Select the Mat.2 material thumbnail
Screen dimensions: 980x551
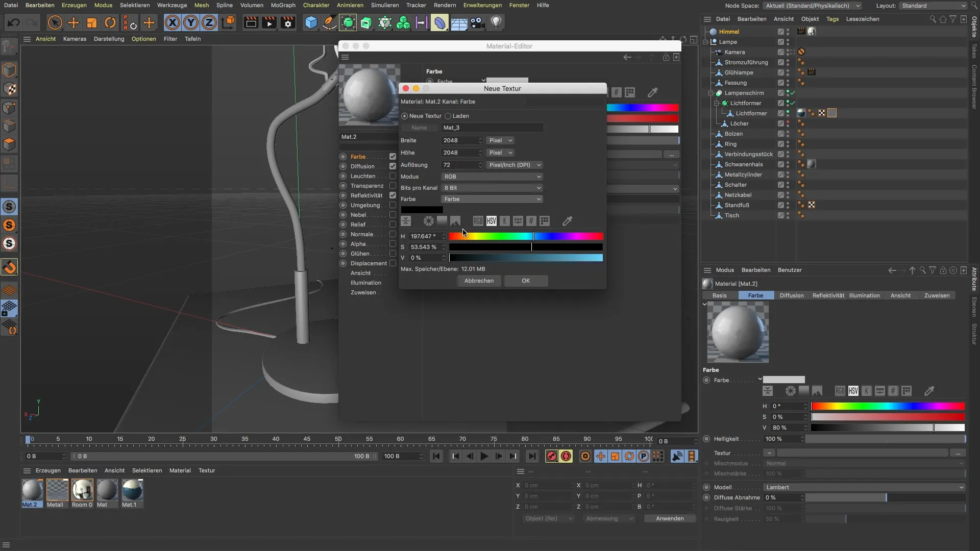32,490
